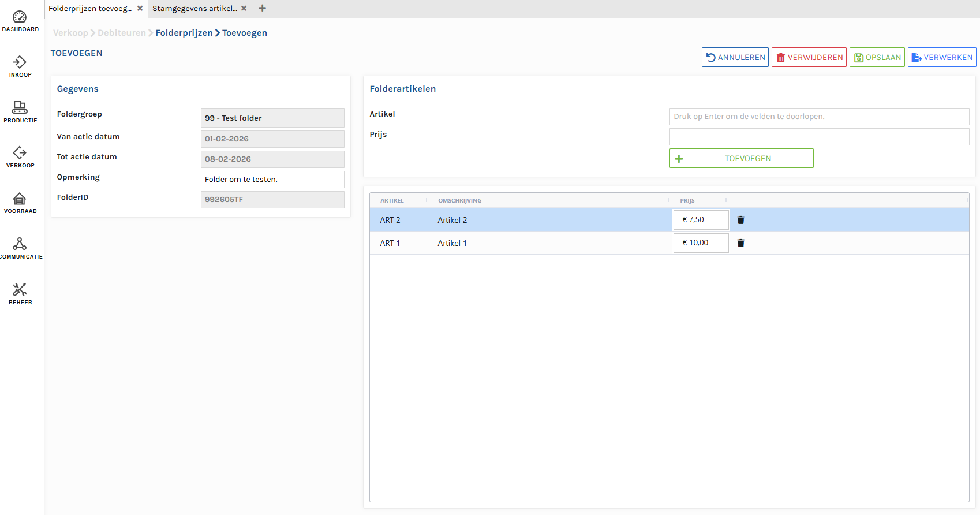The width and height of the screenshot is (980, 515).
Task: Go to the Productie section
Action: coord(20,111)
